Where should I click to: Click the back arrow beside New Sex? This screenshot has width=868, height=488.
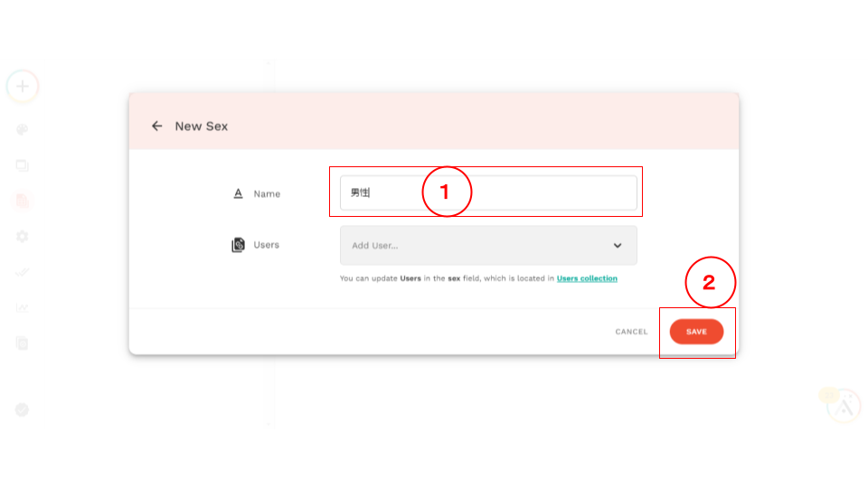click(x=157, y=127)
